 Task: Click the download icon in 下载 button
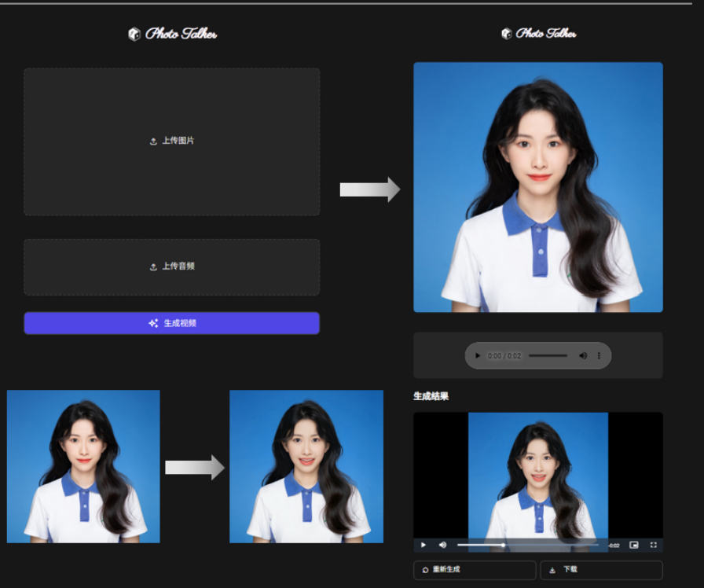coord(552,570)
